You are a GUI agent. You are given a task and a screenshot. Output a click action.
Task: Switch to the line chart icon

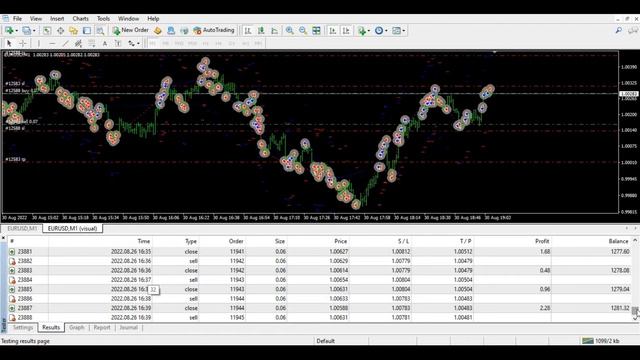275,31
